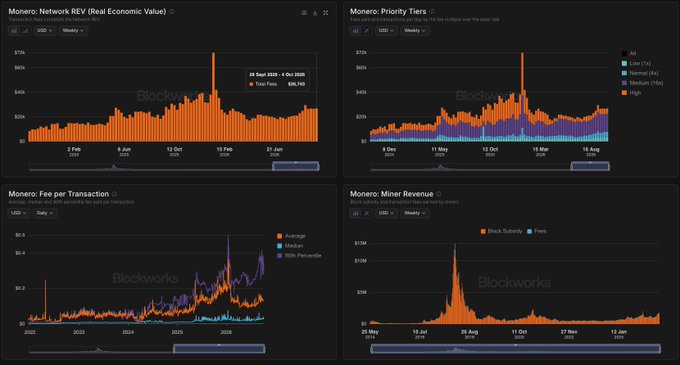
Task: Open Weekly interval dropdown in Priority Tiers
Action: click(x=415, y=31)
